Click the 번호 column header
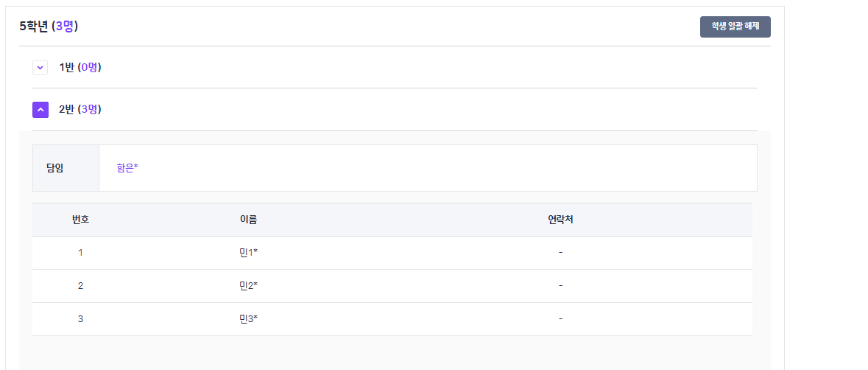 pyautogui.click(x=80, y=220)
